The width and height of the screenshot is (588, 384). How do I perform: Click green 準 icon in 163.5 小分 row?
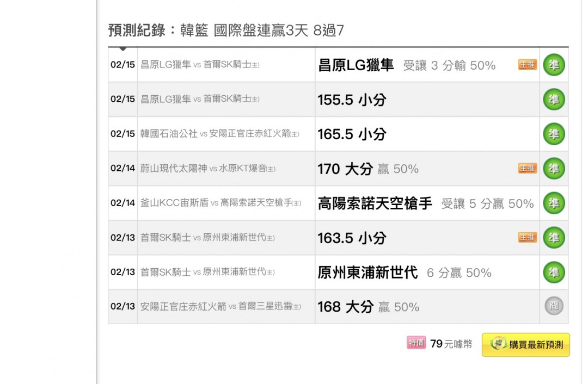point(554,238)
